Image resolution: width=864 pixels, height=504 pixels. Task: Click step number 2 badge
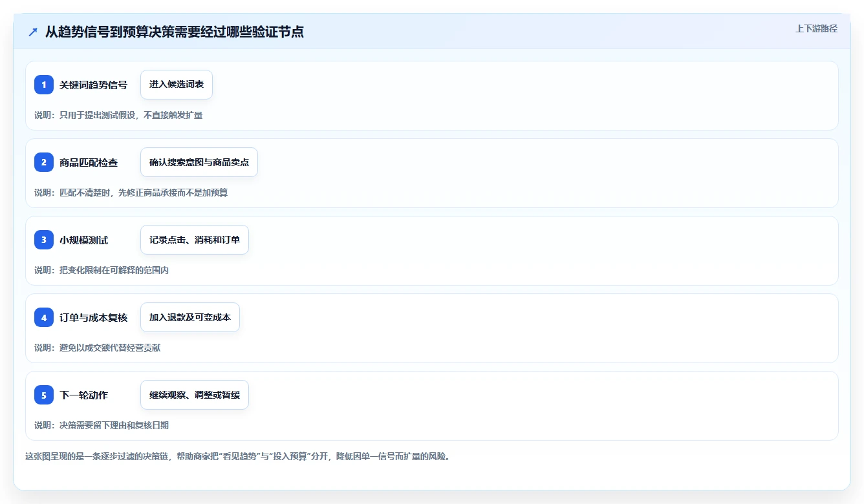coord(44,162)
